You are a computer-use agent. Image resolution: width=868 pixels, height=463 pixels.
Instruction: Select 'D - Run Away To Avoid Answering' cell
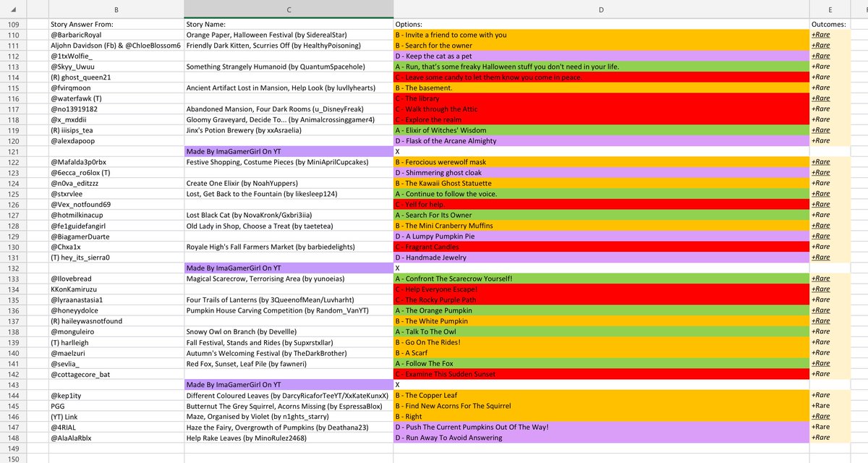(x=601, y=438)
